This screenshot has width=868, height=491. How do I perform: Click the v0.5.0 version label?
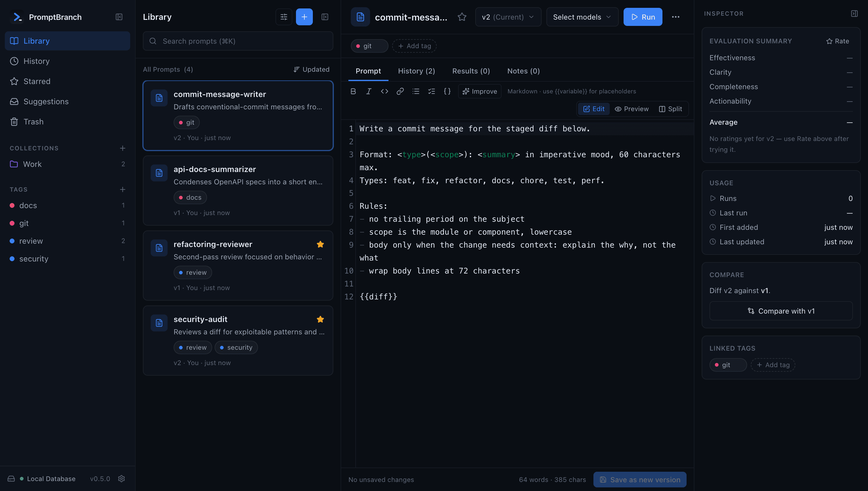coord(100,479)
